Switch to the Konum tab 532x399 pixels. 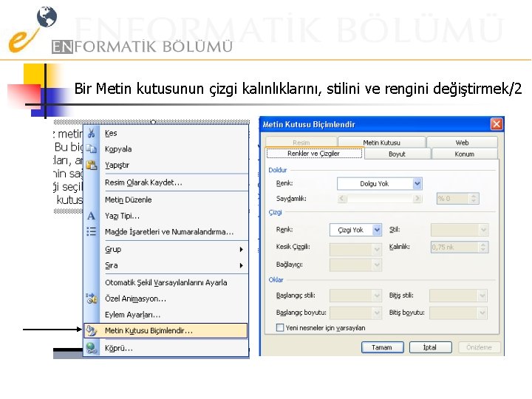click(465, 154)
